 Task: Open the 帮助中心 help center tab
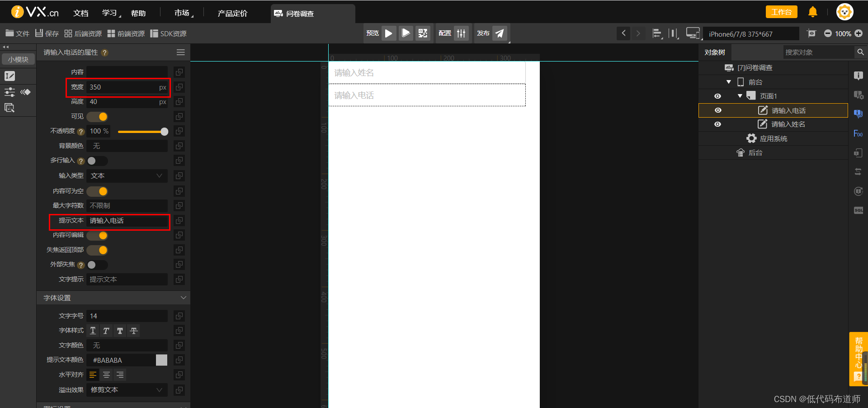858,359
